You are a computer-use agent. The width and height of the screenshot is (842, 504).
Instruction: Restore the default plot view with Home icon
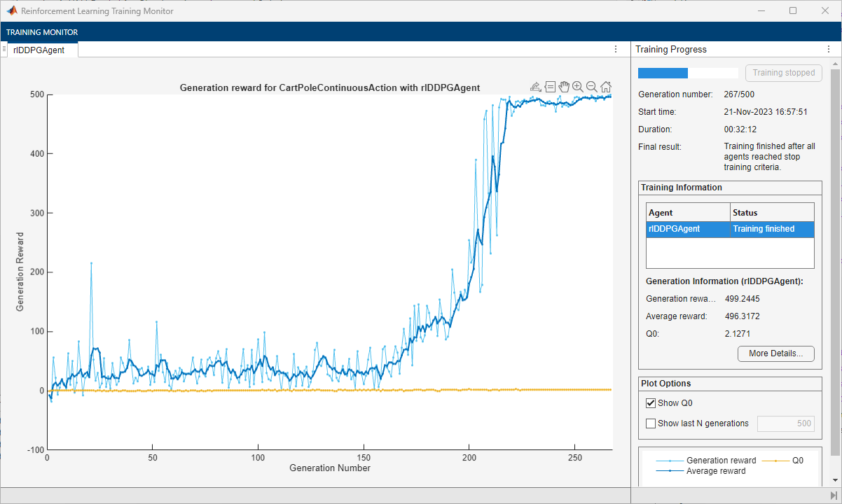(x=606, y=86)
